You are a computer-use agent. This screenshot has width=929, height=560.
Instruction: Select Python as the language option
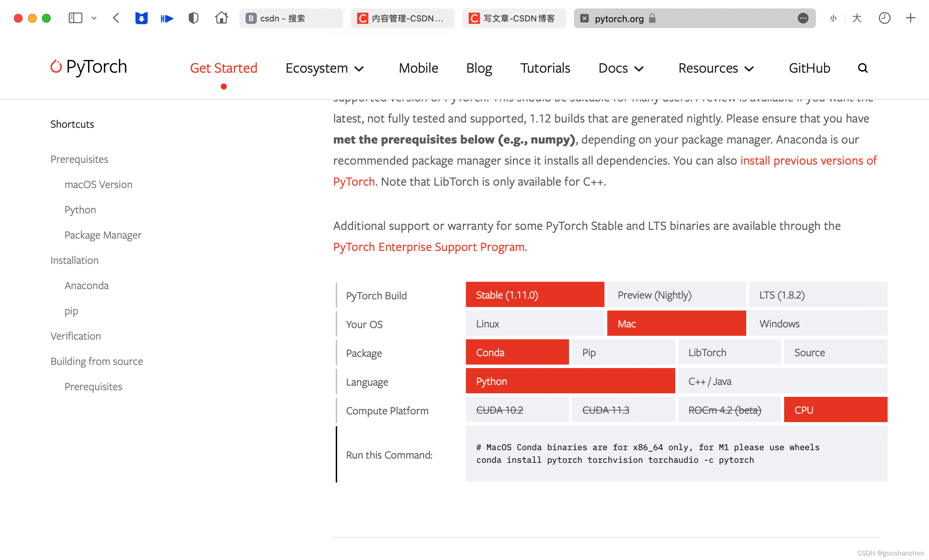[570, 380]
